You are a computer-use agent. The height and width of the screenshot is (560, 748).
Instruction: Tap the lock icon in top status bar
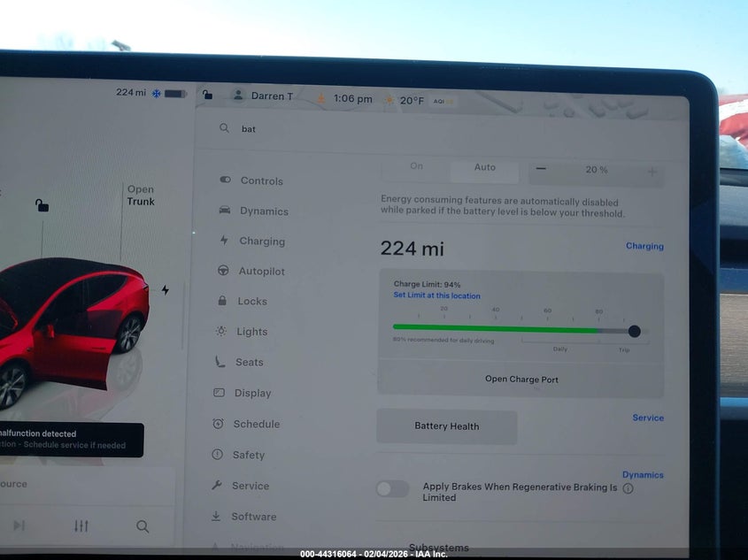click(x=207, y=96)
